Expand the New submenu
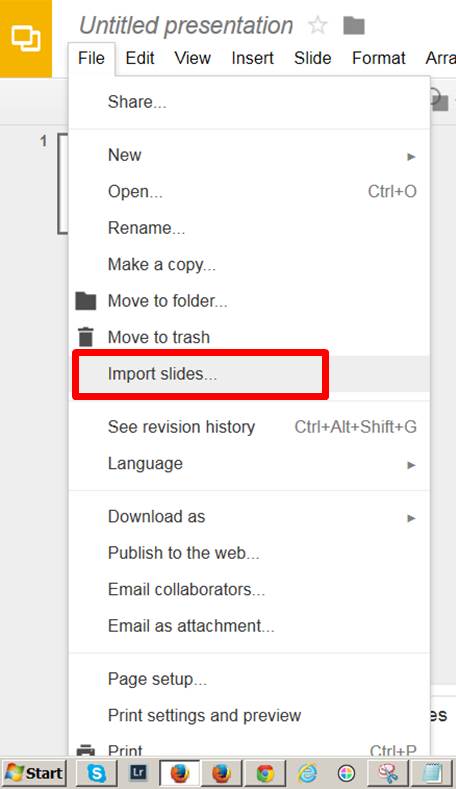 point(249,155)
